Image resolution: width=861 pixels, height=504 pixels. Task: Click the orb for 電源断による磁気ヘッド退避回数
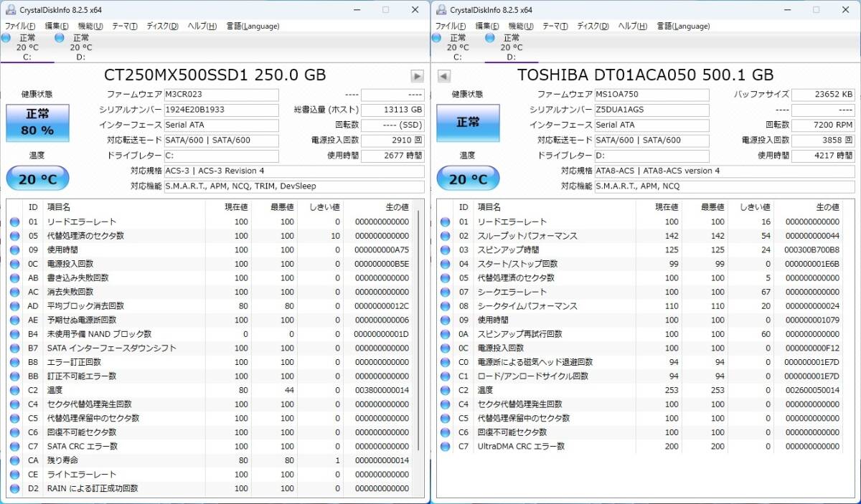[446, 362]
